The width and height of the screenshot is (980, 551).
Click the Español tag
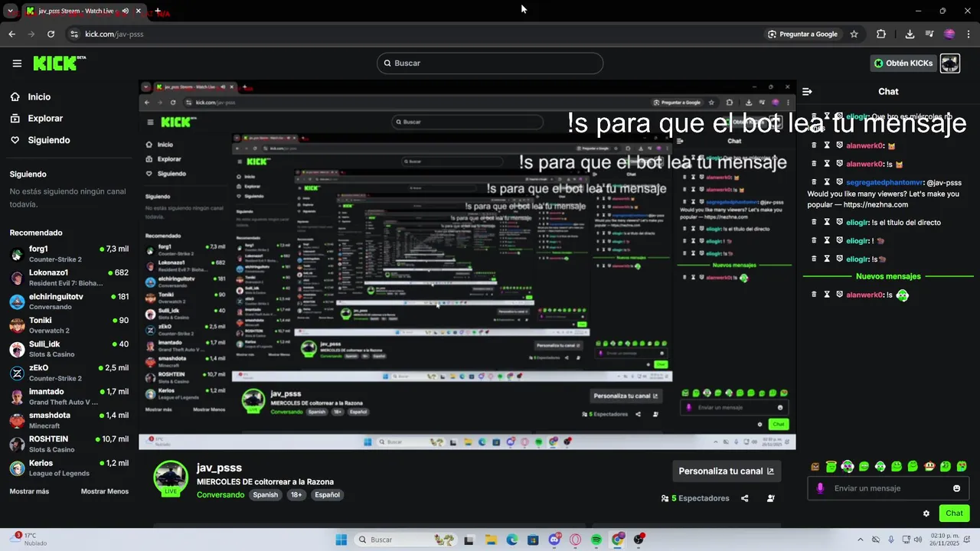point(327,495)
